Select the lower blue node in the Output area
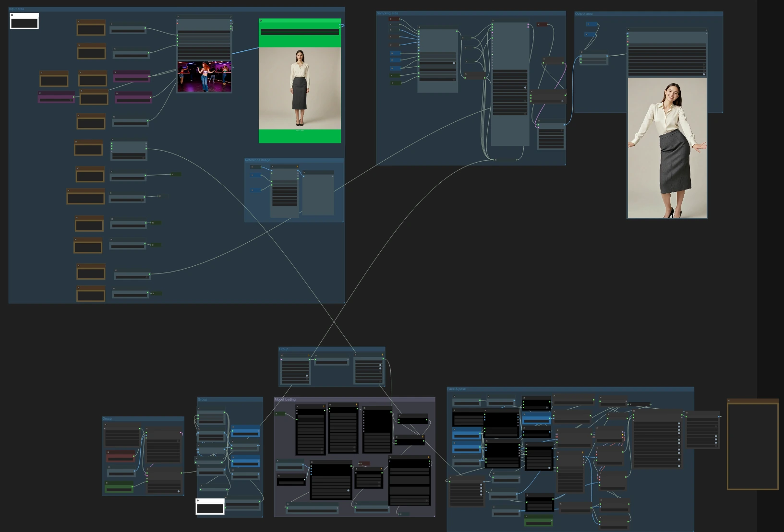The height and width of the screenshot is (532, 784). 591,35
